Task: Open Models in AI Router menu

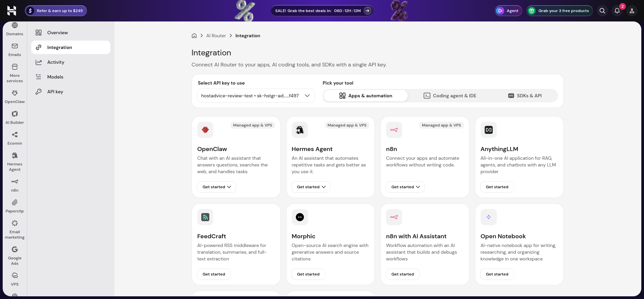Action: click(x=71, y=77)
